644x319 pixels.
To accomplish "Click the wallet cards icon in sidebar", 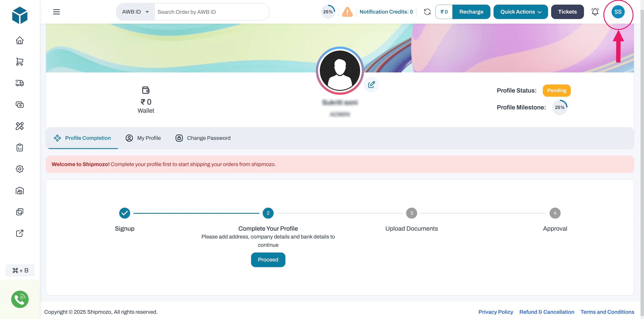I will pos(20,105).
